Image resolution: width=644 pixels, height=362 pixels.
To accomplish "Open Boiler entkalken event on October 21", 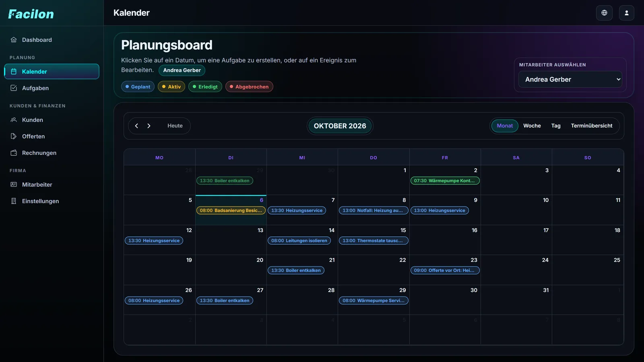I will point(296,270).
